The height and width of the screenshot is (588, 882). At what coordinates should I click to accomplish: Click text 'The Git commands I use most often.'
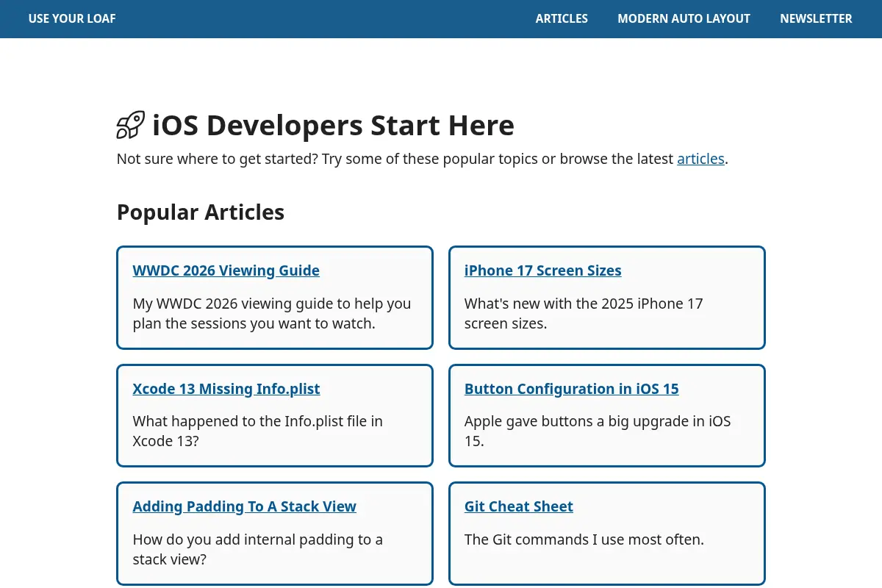tap(584, 539)
